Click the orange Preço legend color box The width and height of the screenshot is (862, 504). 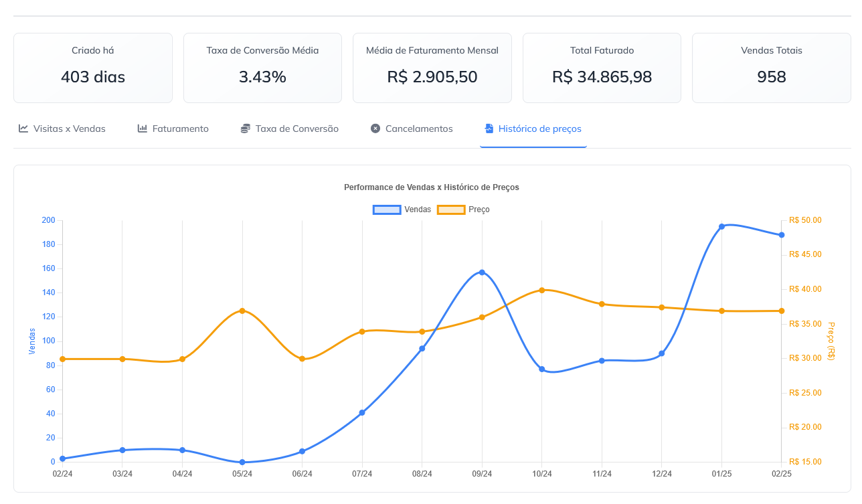click(x=451, y=209)
